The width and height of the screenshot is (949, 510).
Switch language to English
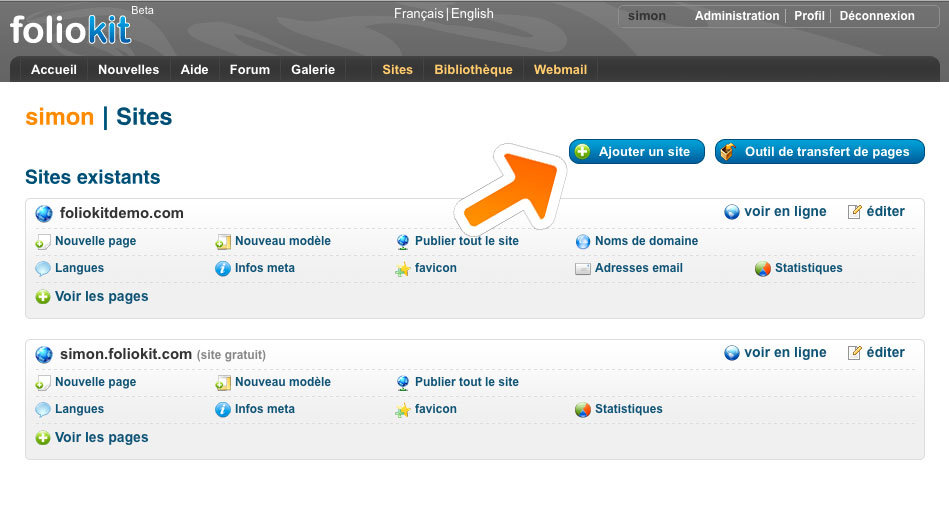(472, 13)
